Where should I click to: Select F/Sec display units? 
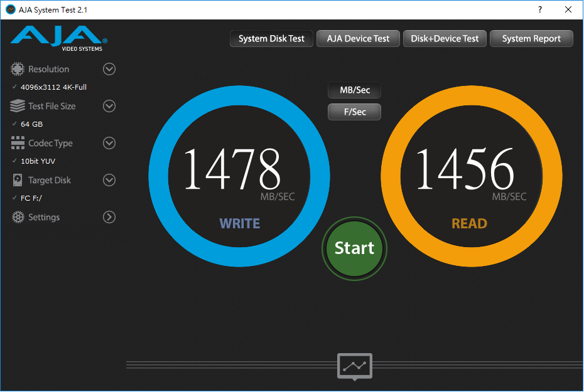click(355, 112)
